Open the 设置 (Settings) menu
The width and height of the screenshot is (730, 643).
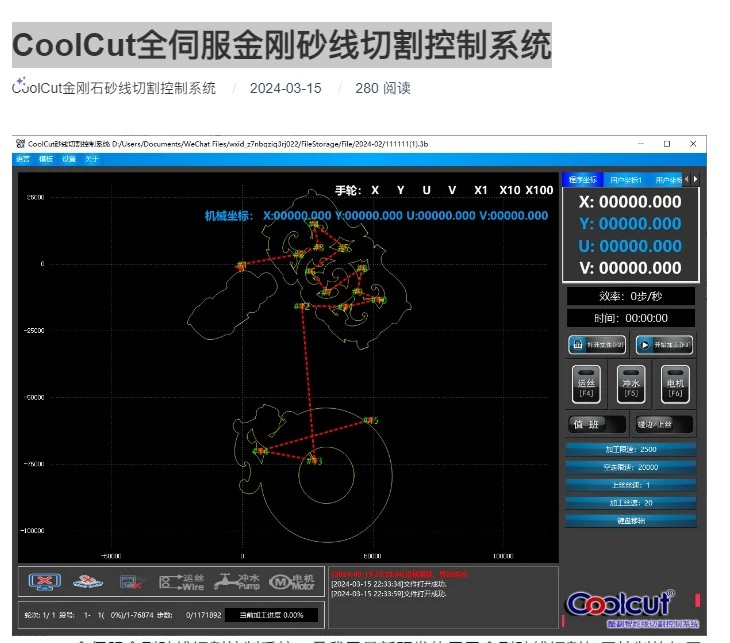coord(69,159)
